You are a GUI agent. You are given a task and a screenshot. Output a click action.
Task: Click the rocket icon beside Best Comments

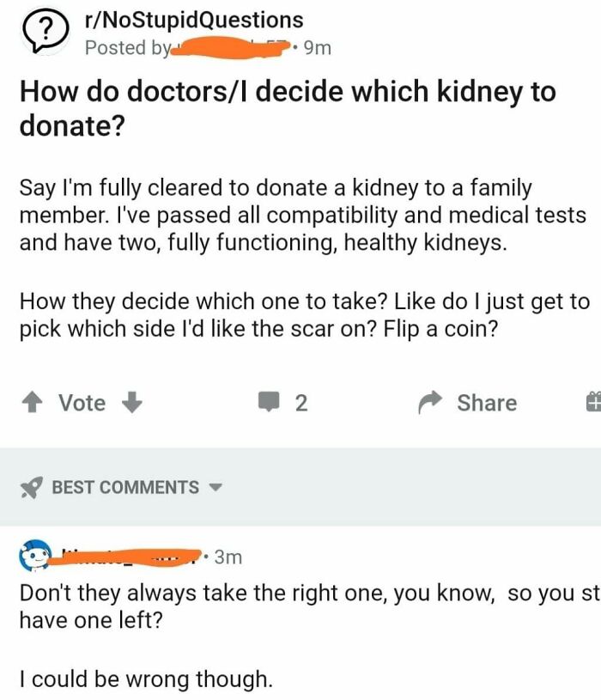pyautogui.click(x=31, y=486)
